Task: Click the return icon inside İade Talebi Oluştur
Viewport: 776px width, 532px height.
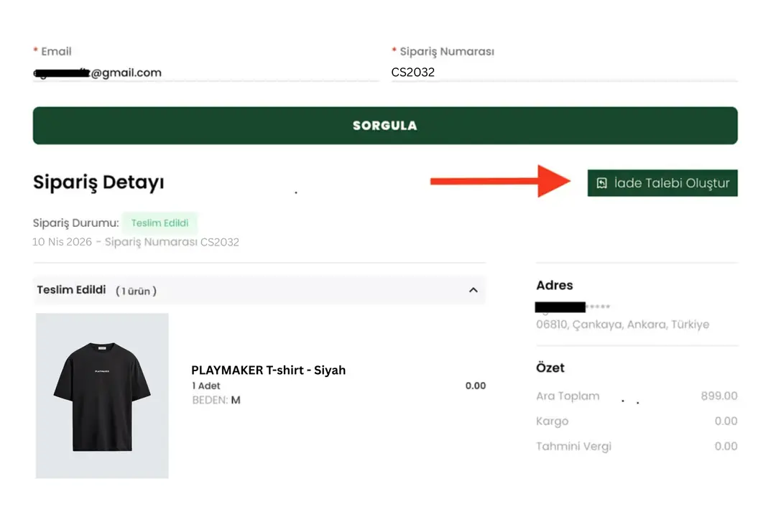Action: point(602,183)
